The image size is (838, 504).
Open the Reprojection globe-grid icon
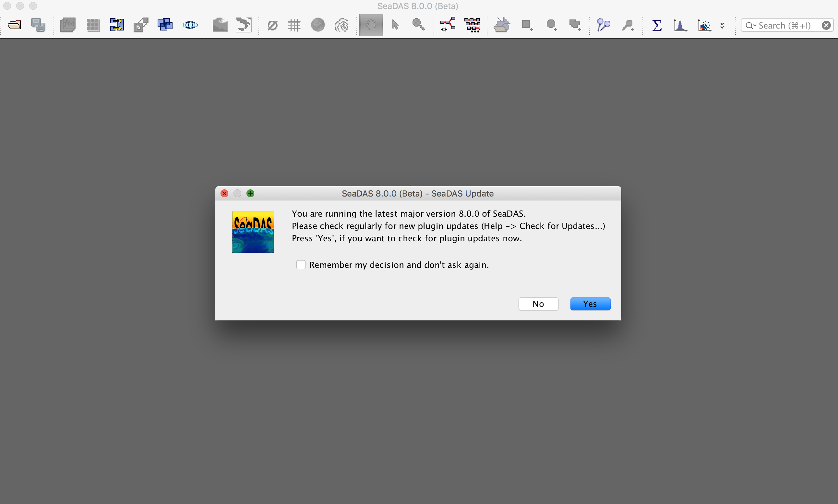[x=190, y=25]
